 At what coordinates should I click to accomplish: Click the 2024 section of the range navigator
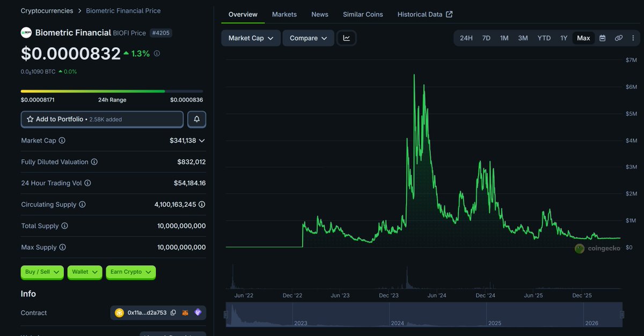click(x=438, y=315)
